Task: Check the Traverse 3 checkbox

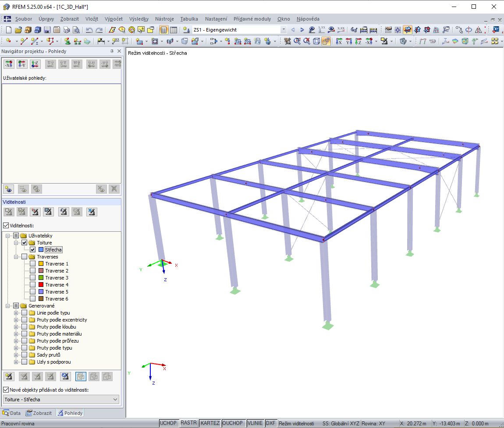Action: (33, 278)
